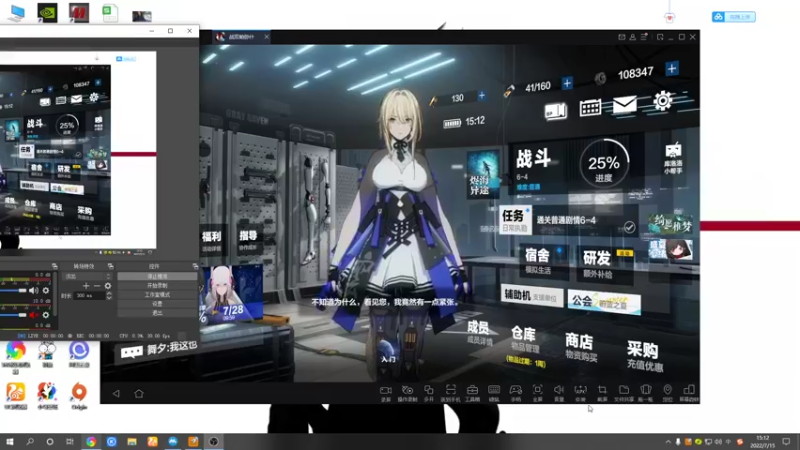Click the emulator volume speaker icon

click(x=559, y=392)
